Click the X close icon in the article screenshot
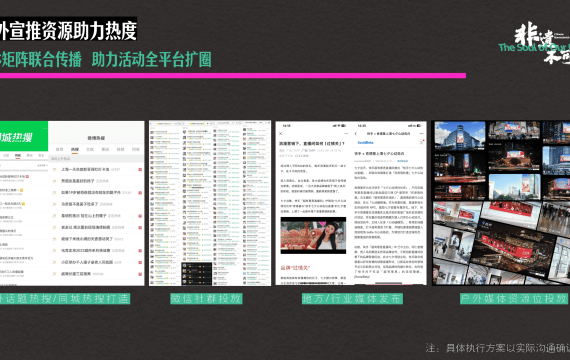This screenshot has height=360, width=570. coord(281,134)
